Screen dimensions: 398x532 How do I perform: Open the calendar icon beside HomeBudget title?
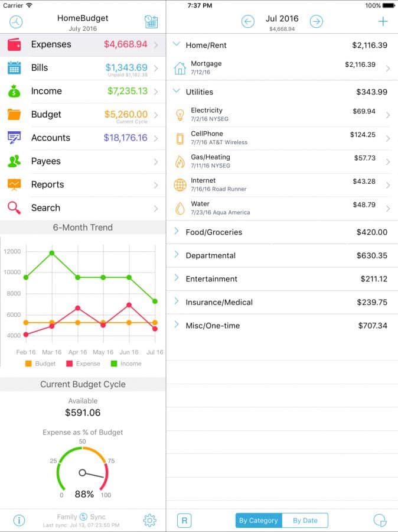click(151, 22)
